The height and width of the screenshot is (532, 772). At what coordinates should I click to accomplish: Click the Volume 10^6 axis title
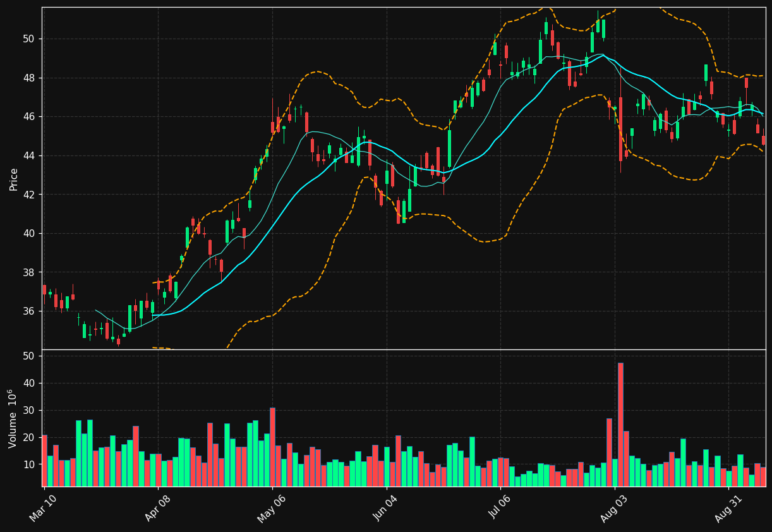tap(12, 418)
